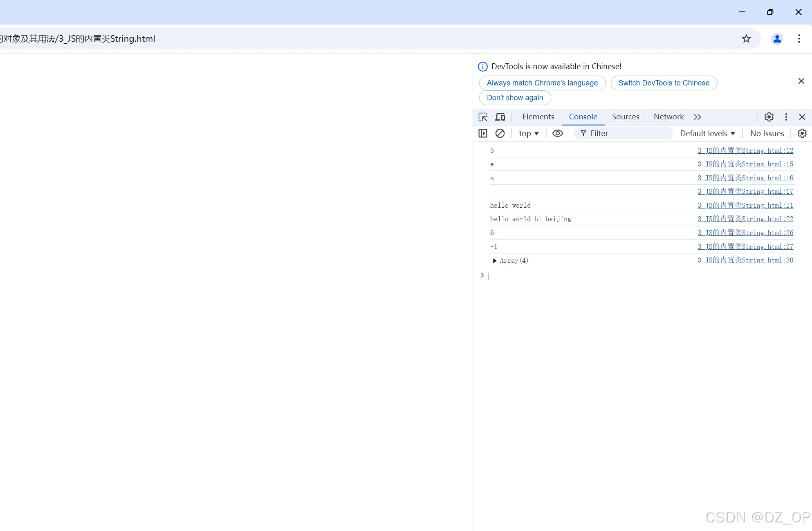Open DevTools settings gear
This screenshot has width=812, height=531.
(x=769, y=117)
